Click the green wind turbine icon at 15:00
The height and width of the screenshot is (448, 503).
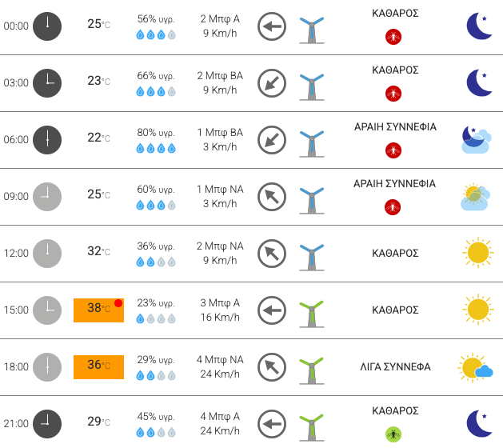(312, 314)
